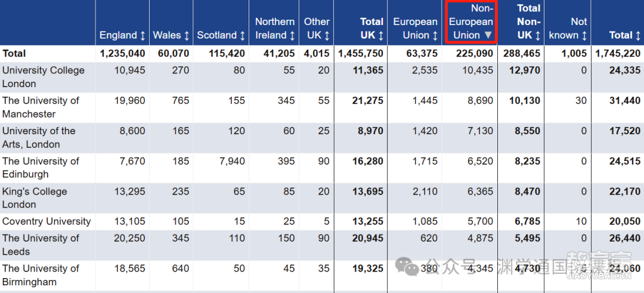The height and width of the screenshot is (293, 644).
Task: Select the University College London row label
Action: 44,77
